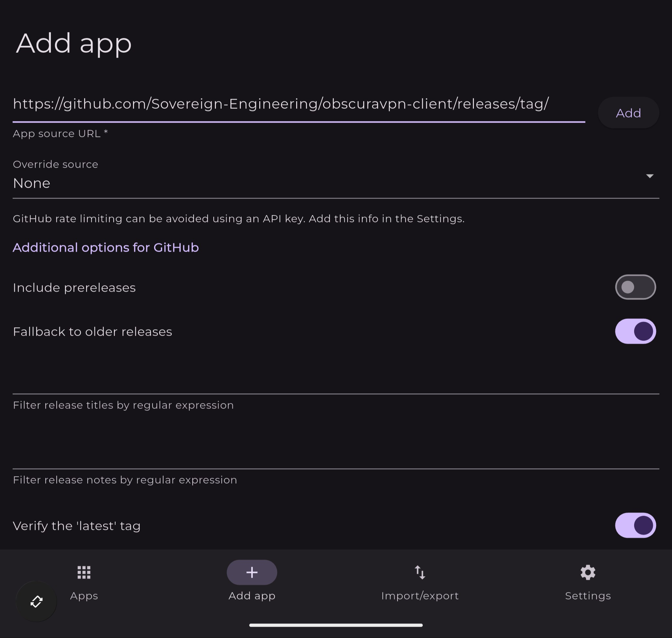Click the "Verify the 'latest' tag" label

tap(77, 526)
